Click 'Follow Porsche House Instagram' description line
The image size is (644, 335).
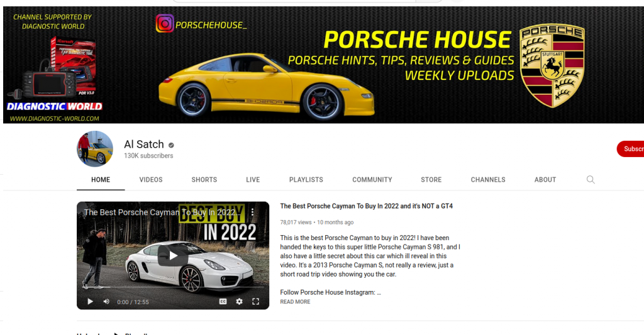331,292
